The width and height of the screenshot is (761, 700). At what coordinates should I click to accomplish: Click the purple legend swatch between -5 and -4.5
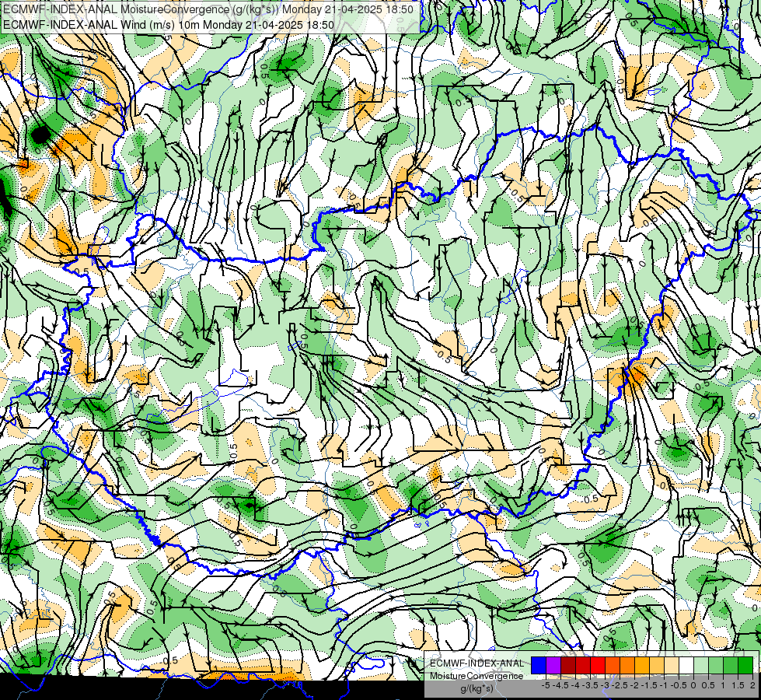(x=553, y=666)
